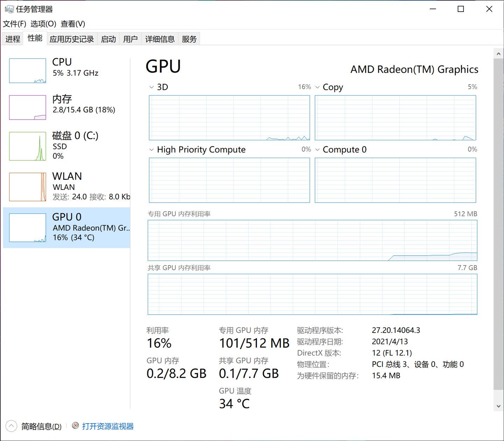Click the scrollbar up arrow
Image resolution: width=504 pixels, height=441 pixels.
(498, 54)
